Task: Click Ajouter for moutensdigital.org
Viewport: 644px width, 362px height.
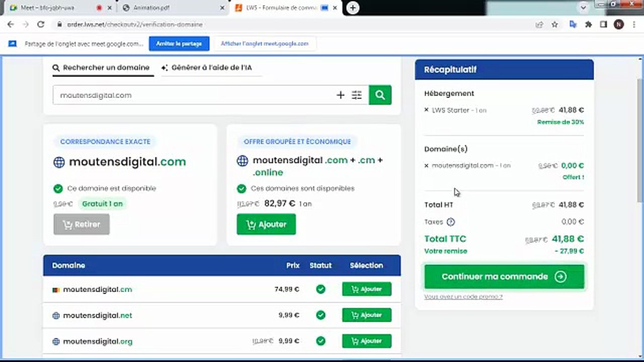Action: click(x=367, y=341)
